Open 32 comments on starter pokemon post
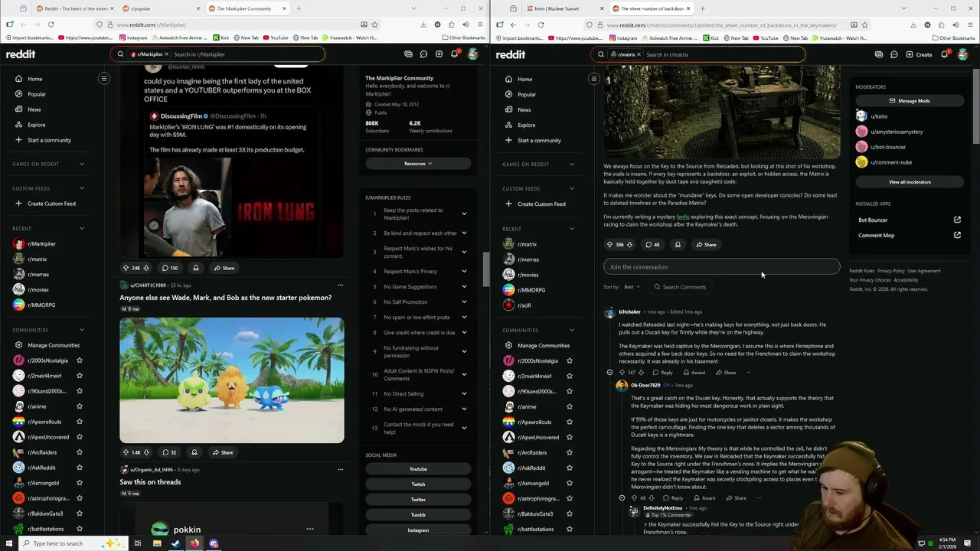 point(168,452)
